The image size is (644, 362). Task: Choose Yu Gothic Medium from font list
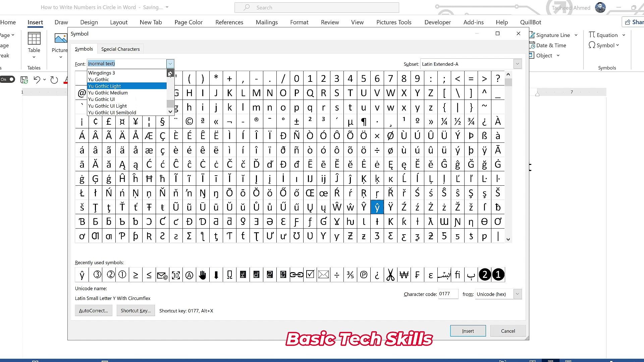click(x=108, y=93)
